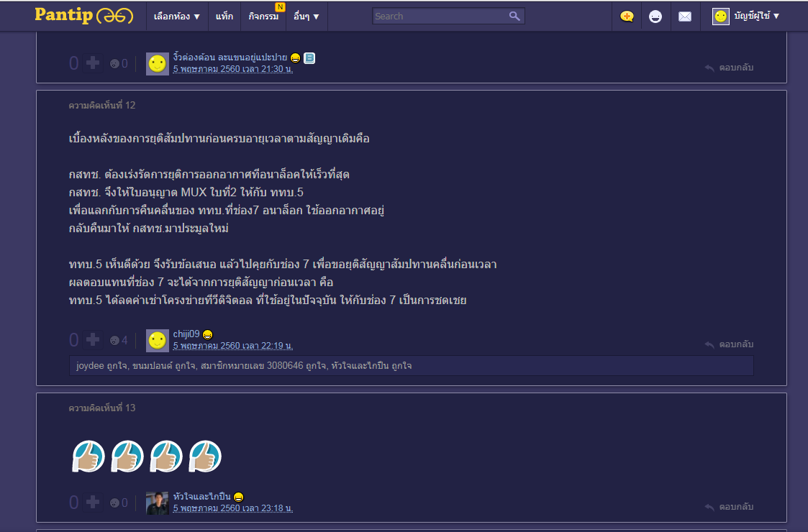Click the line starting ททบ.5 เห็นดีด้วย
Screen dimensions: 808x532
coord(283,264)
